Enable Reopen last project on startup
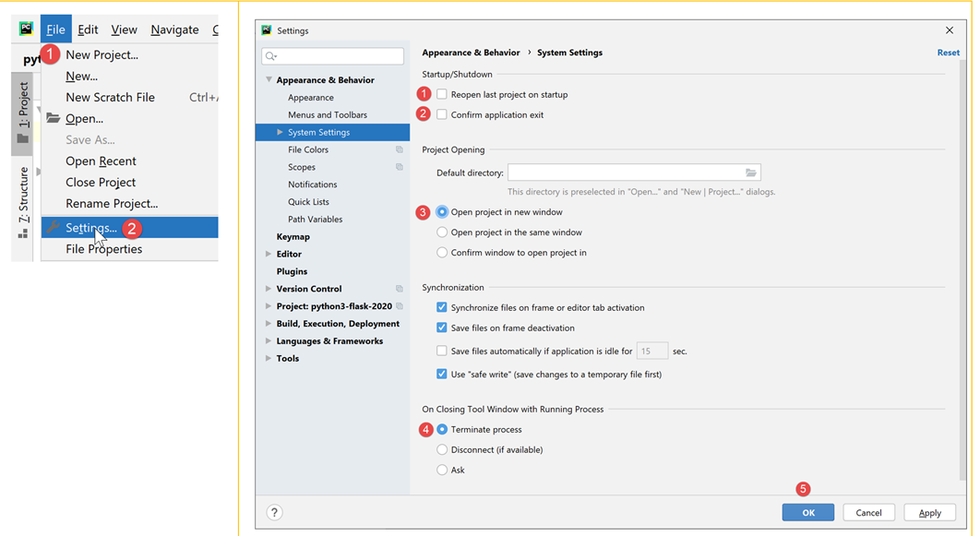Image resolution: width=980 pixels, height=536 pixels. (442, 94)
